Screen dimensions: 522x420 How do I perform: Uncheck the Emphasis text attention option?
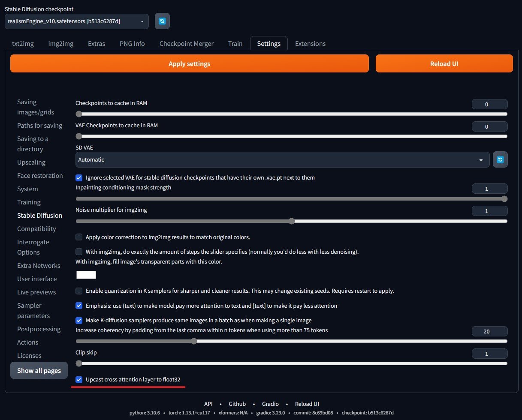[79, 306]
